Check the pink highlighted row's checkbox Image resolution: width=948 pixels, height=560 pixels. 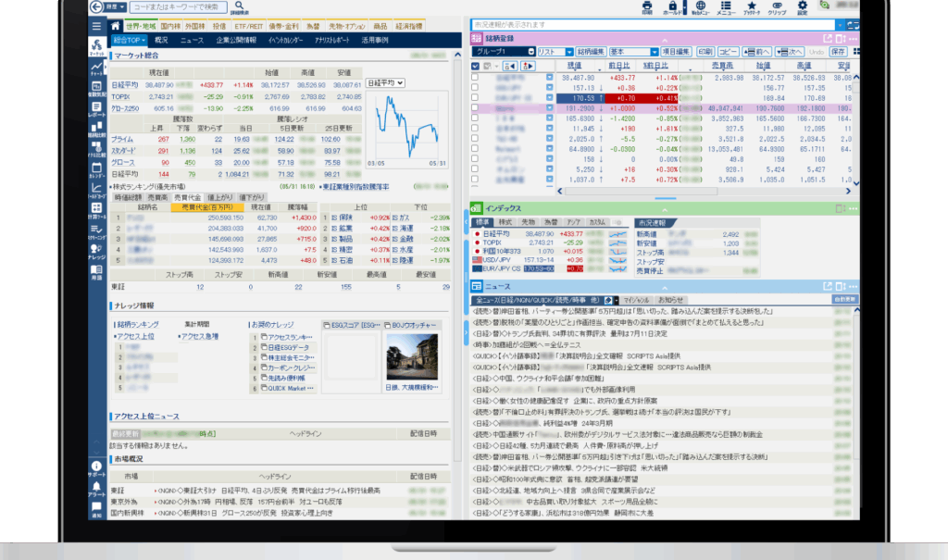pos(476,108)
